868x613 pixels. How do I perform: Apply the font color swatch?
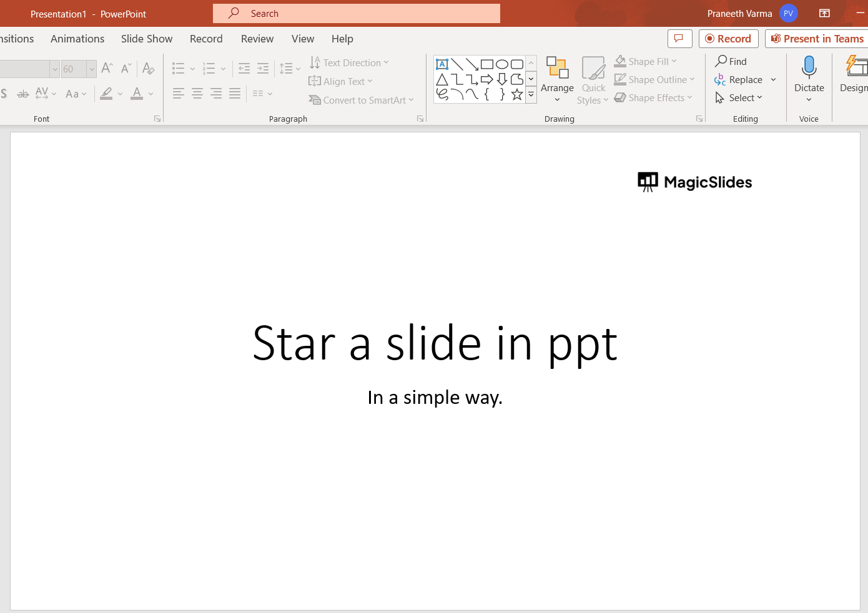pyautogui.click(x=137, y=94)
